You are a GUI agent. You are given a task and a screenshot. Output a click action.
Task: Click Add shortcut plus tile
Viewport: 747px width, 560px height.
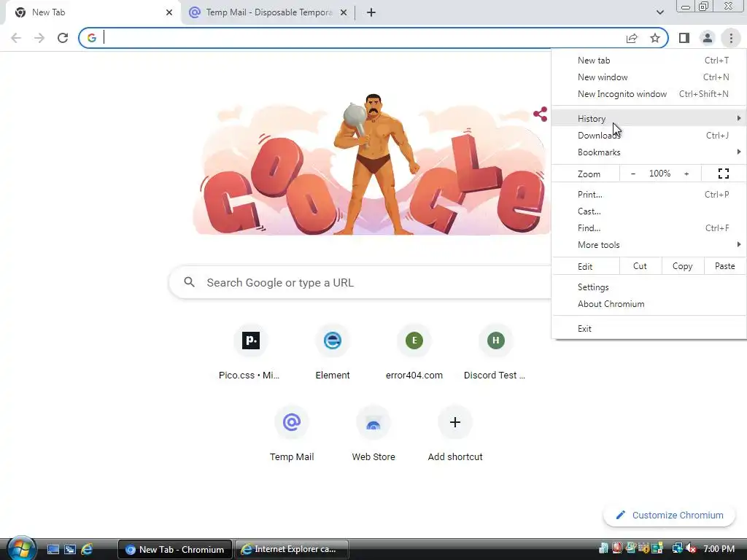click(x=455, y=435)
